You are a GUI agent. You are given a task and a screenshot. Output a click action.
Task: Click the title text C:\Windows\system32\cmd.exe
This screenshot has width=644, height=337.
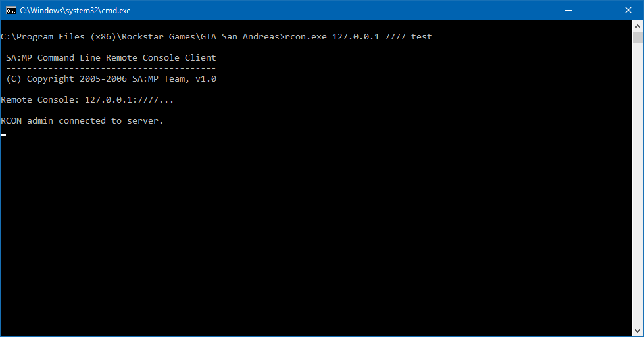75,11
